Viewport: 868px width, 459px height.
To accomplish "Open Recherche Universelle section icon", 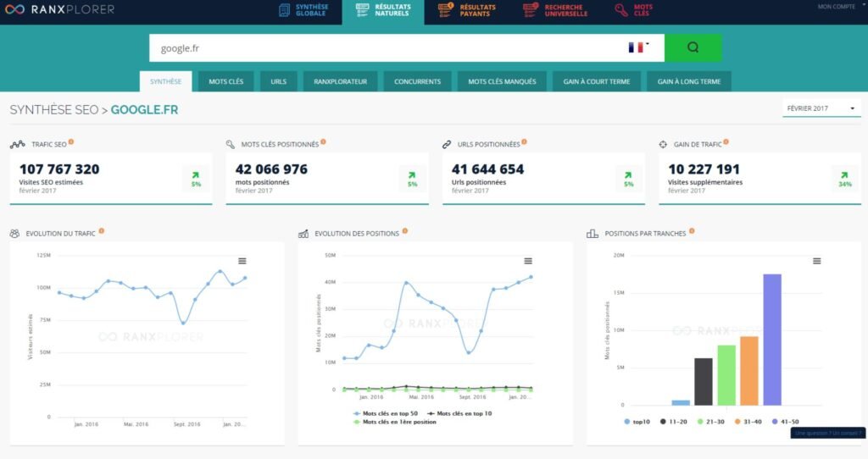I will pyautogui.click(x=531, y=9).
